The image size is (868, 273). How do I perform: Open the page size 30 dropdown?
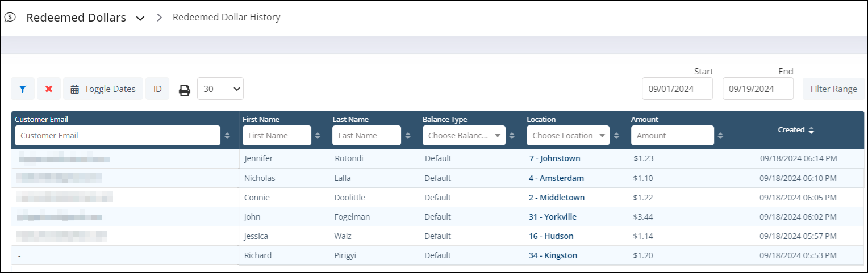pos(220,89)
